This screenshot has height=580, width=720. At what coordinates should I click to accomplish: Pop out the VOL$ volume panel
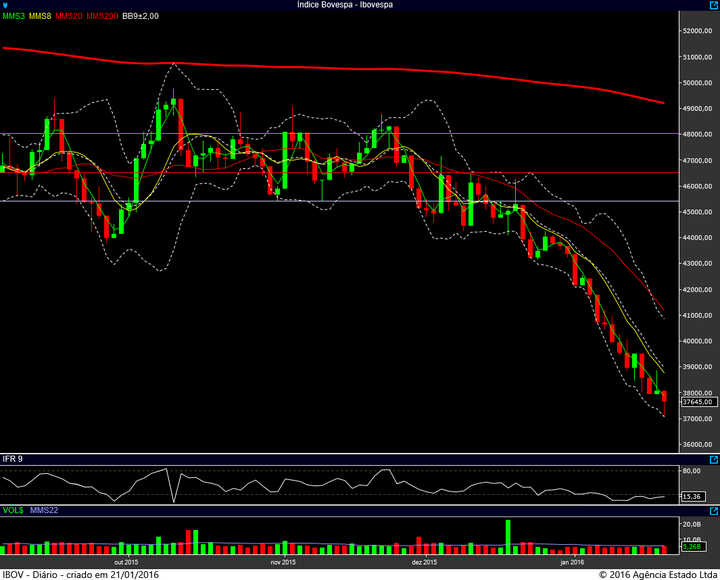coord(714,511)
